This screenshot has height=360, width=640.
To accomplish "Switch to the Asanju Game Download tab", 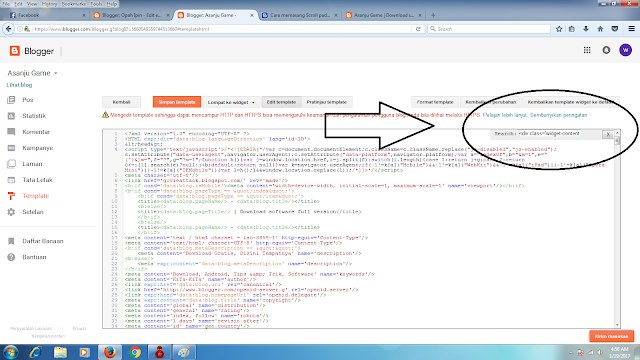I will tap(384, 15).
